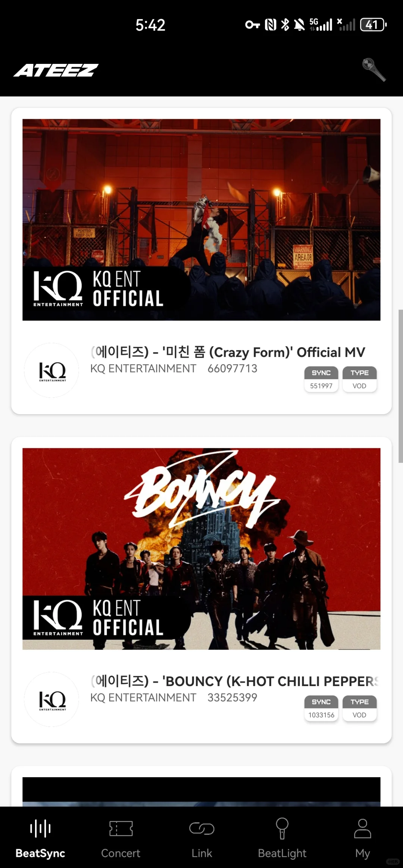Tap the TYPE VOD badge for Crazy Form

(x=360, y=379)
